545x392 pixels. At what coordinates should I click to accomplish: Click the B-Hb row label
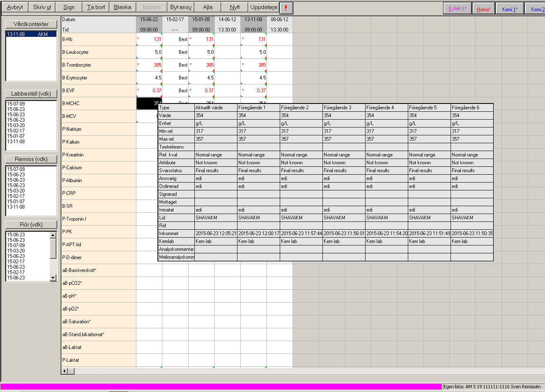(99, 39)
